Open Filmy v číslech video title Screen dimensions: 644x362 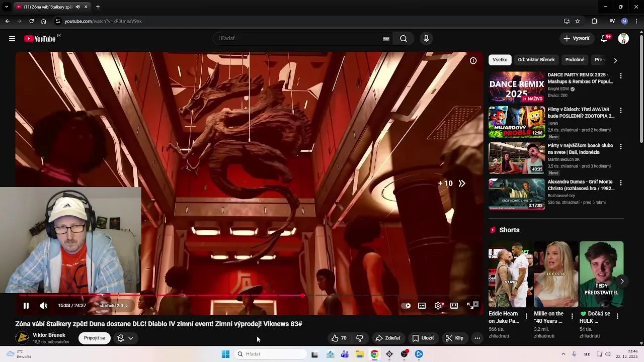581,113
